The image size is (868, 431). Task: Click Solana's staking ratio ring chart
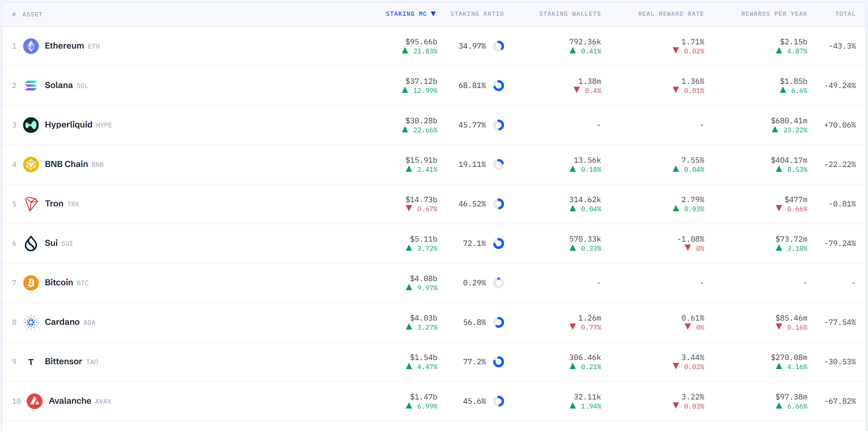click(498, 86)
